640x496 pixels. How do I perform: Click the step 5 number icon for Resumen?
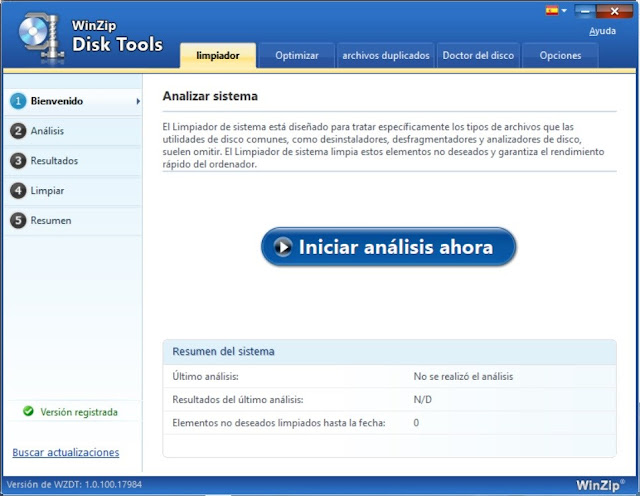pyautogui.click(x=18, y=220)
